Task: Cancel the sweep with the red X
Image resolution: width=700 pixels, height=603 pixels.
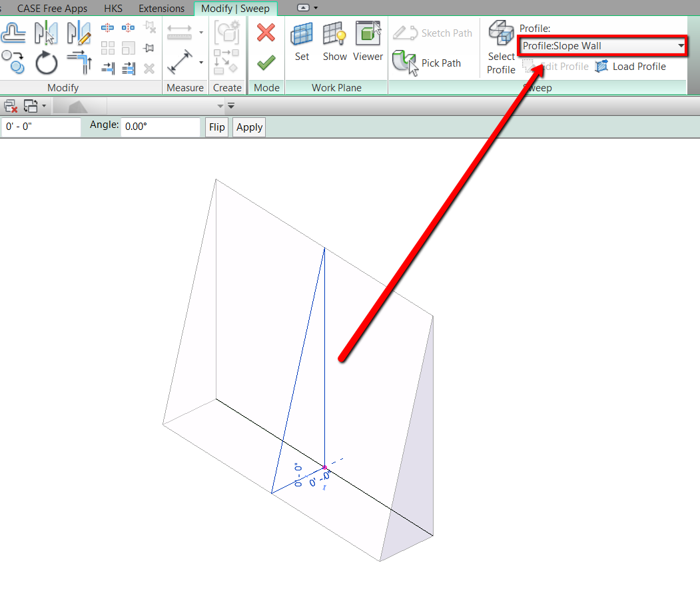Action: click(x=266, y=32)
